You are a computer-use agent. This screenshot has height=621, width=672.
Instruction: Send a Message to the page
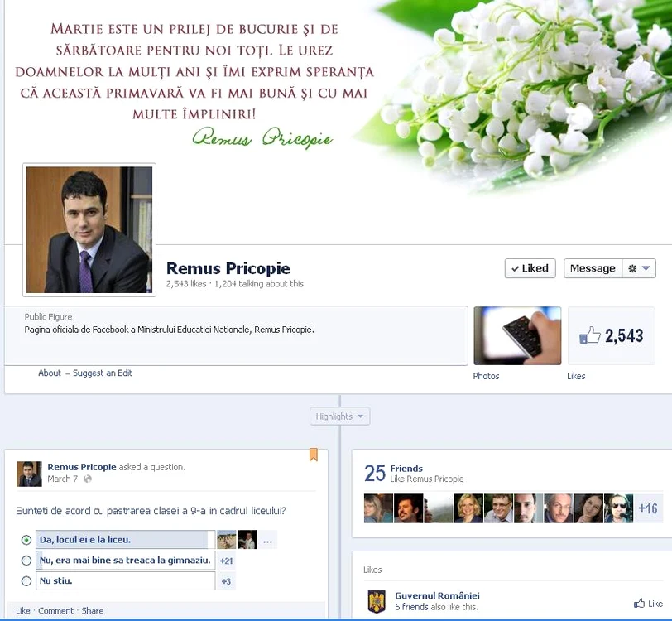coord(593,268)
